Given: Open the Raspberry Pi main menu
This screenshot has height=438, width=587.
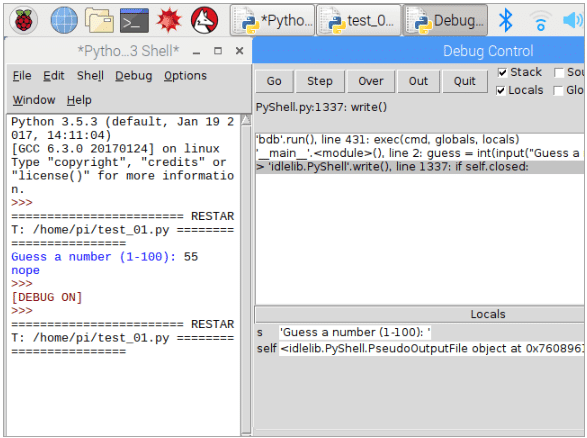Looking at the screenshot, I should coord(23,20).
